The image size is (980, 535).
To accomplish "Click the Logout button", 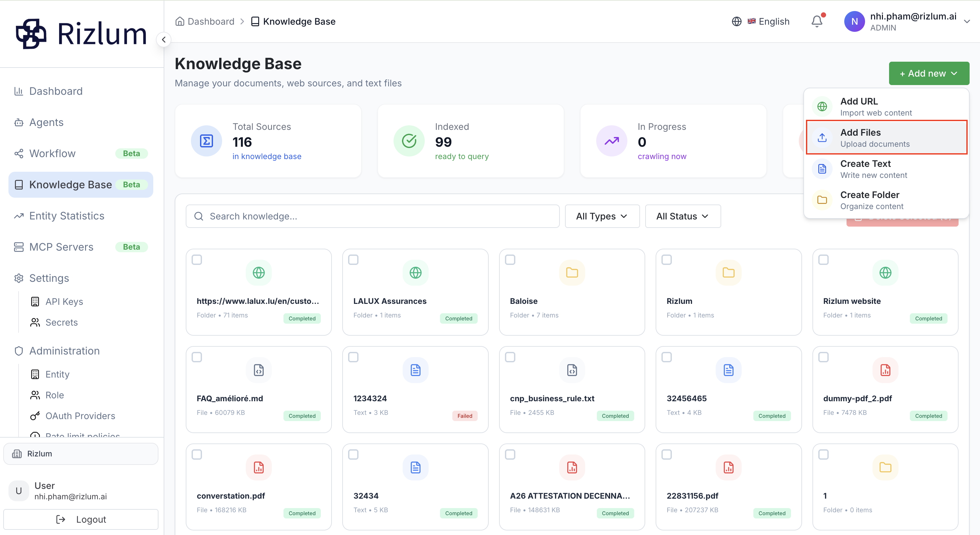I will (x=81, y=519).
